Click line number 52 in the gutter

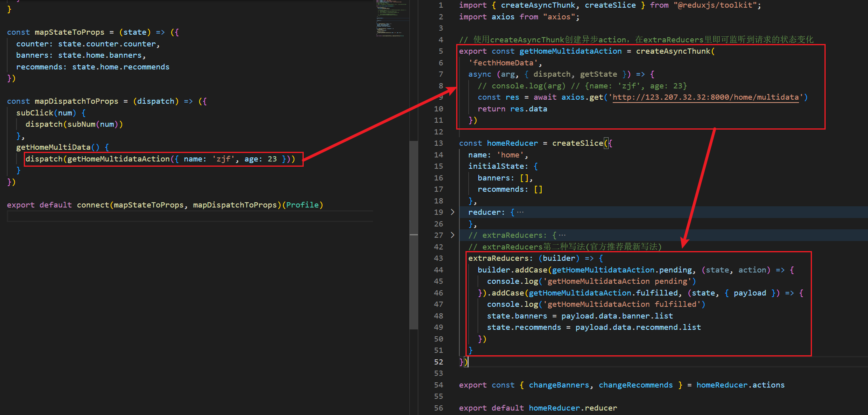438,362
